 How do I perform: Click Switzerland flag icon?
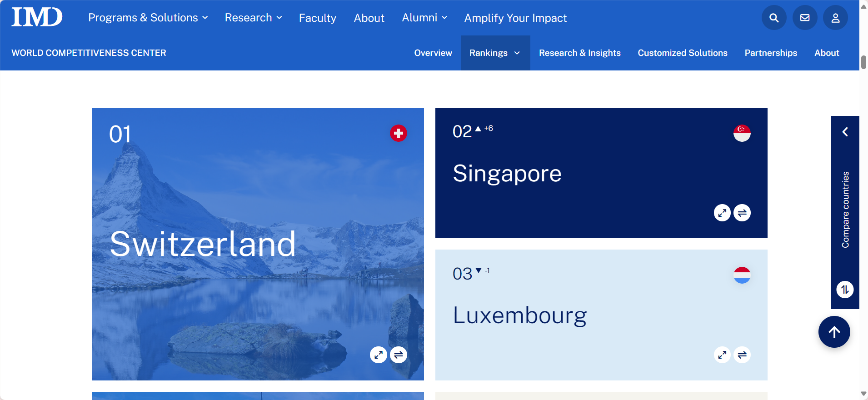[399, 133]
